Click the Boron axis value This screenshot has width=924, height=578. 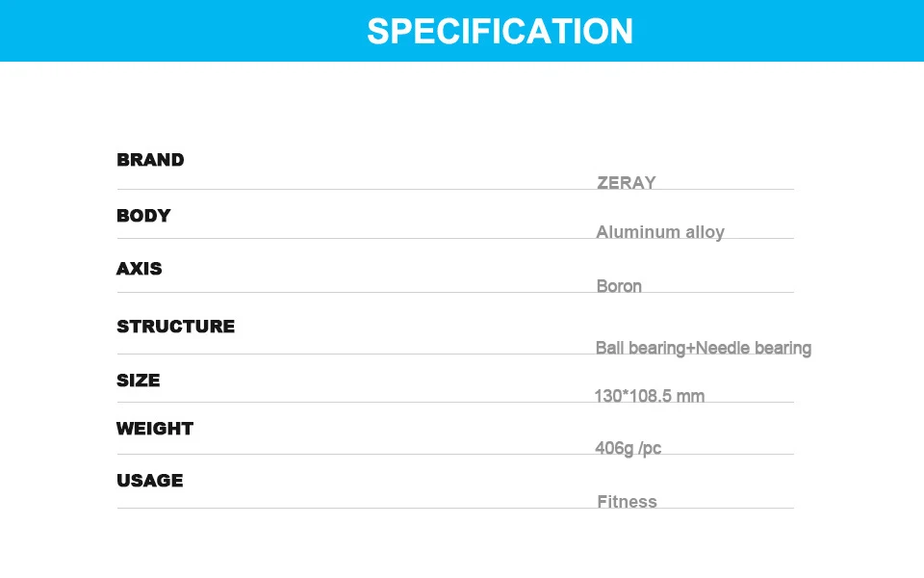(x=619, y=286)
